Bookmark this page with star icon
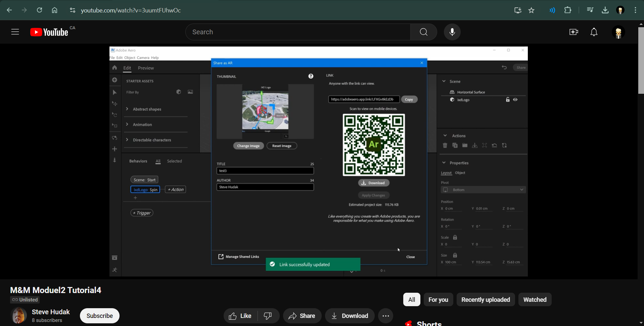The image size is (644, 326). tap(531, 10)
